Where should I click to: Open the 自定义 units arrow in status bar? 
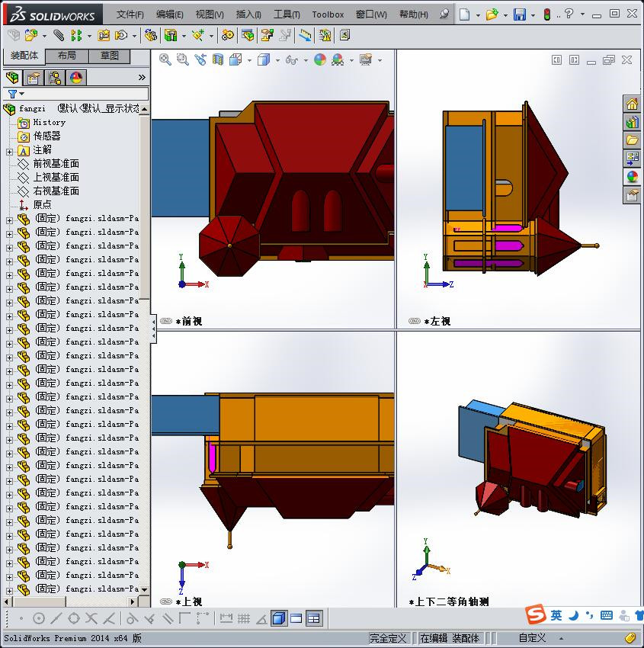pyautogui.click(x=561, y=639)
